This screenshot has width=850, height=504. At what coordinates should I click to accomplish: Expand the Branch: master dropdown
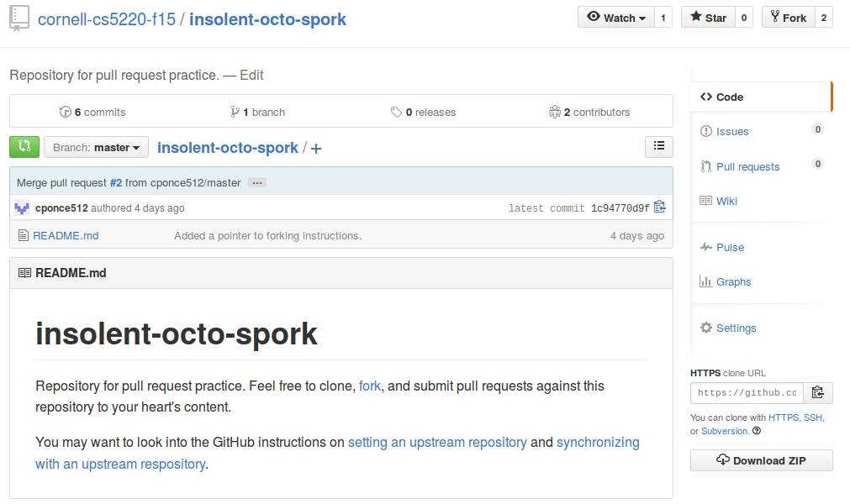point(96,147)
